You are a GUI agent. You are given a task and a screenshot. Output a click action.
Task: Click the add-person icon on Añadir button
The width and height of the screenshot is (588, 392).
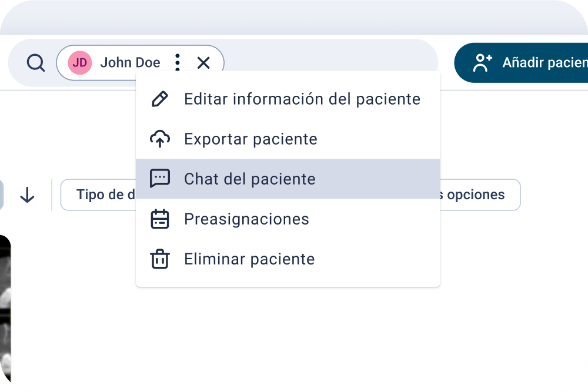[x=482, y=62]
